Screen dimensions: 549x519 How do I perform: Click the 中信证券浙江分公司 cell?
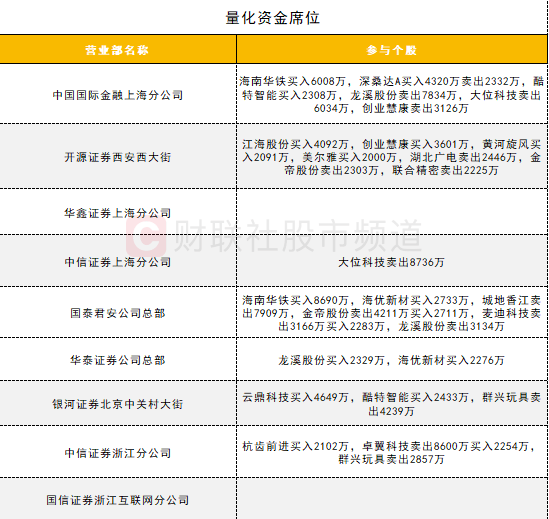coord(118,453)
